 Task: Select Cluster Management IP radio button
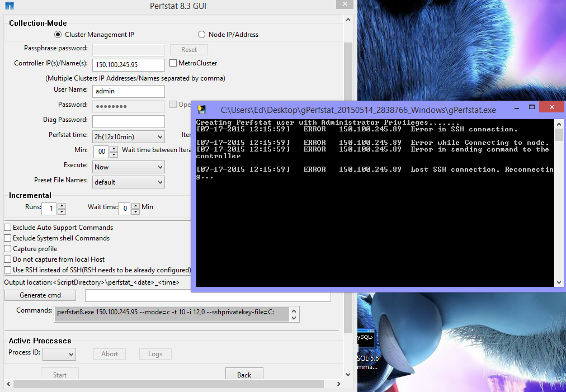(x=58, y=35)
